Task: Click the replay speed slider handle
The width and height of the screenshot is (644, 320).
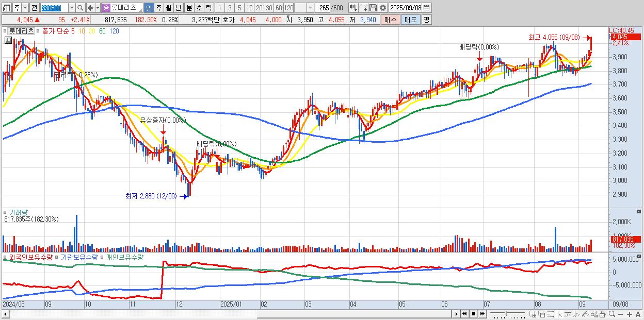Action: click(x=506, y=313)
